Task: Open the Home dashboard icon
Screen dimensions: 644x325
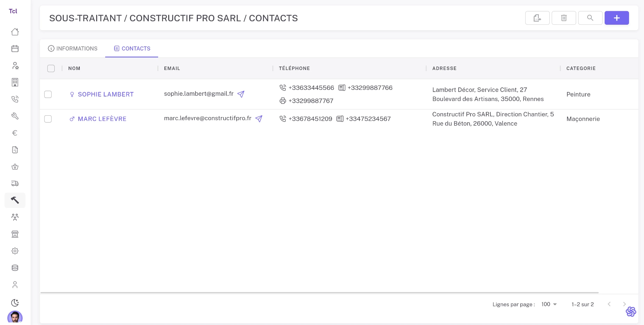Action: (x=15, y=32)
